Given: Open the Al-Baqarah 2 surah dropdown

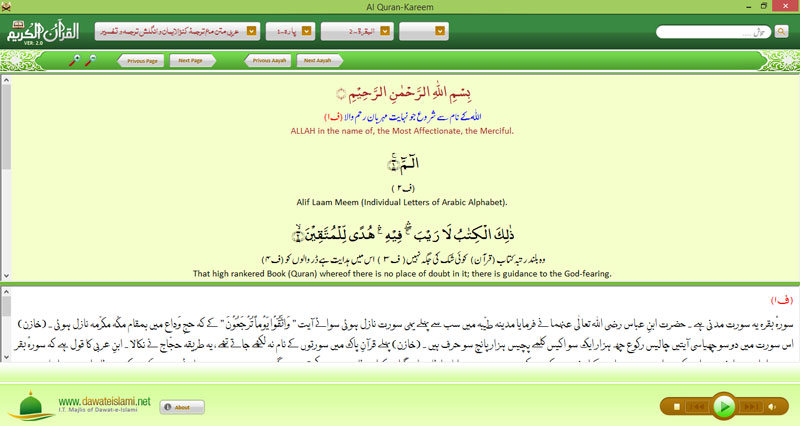Looking at the screenshot, I should click(357, 31).
